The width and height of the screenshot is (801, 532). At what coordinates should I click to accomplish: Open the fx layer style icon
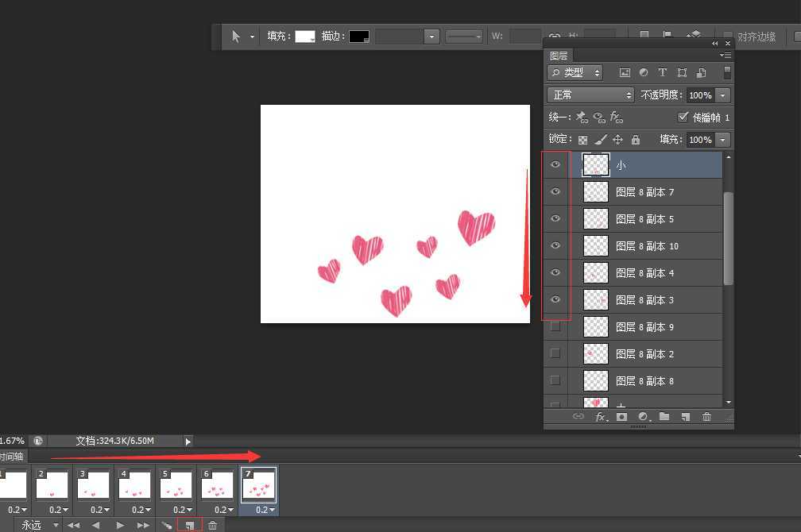(x=601, y=417)
